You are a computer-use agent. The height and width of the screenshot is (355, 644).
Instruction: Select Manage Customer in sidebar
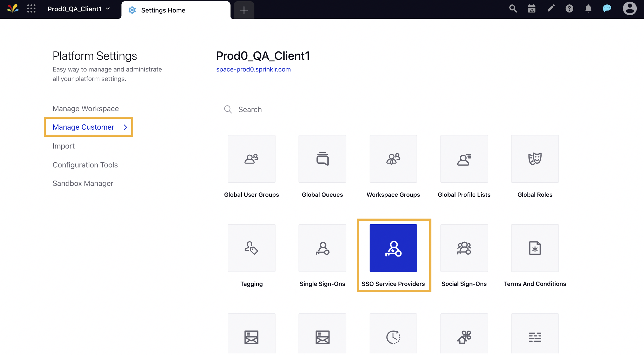click(x=83, y=127)
